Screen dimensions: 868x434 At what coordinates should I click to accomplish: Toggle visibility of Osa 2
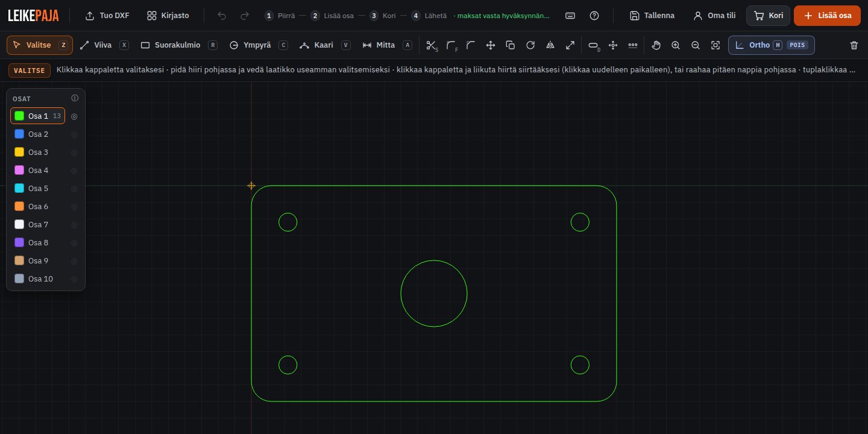[x=74, y=134]
